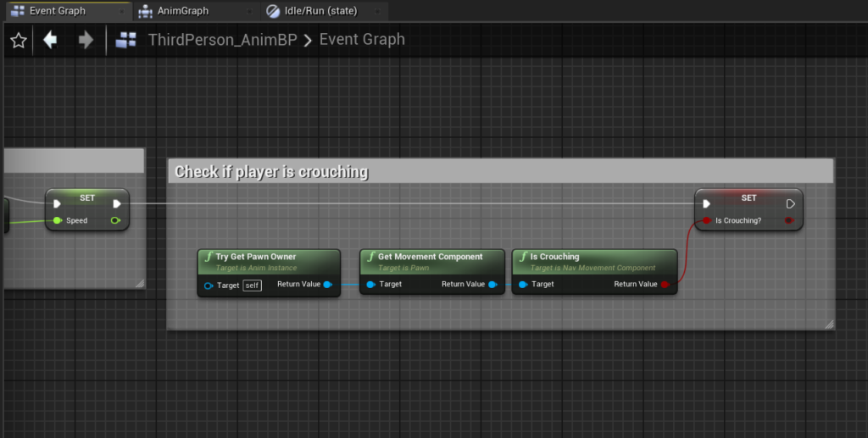Click the Try Get Pawn Owner Return Value pin

(328, 285)
